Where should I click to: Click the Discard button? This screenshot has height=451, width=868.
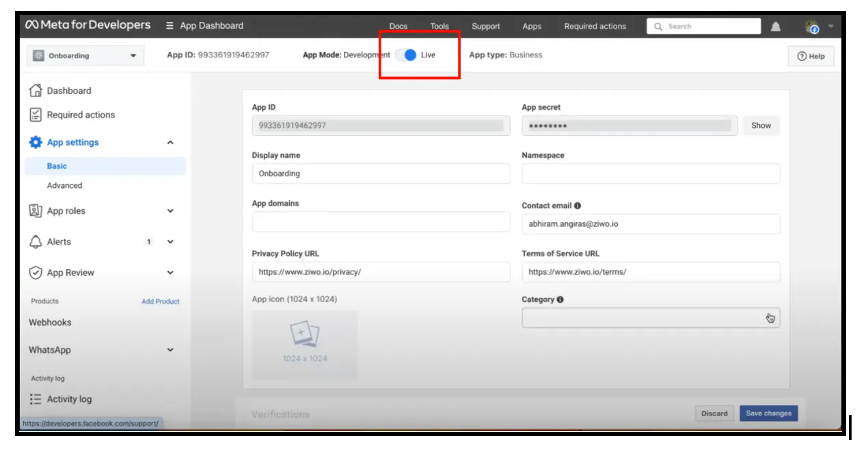point(714,413)
